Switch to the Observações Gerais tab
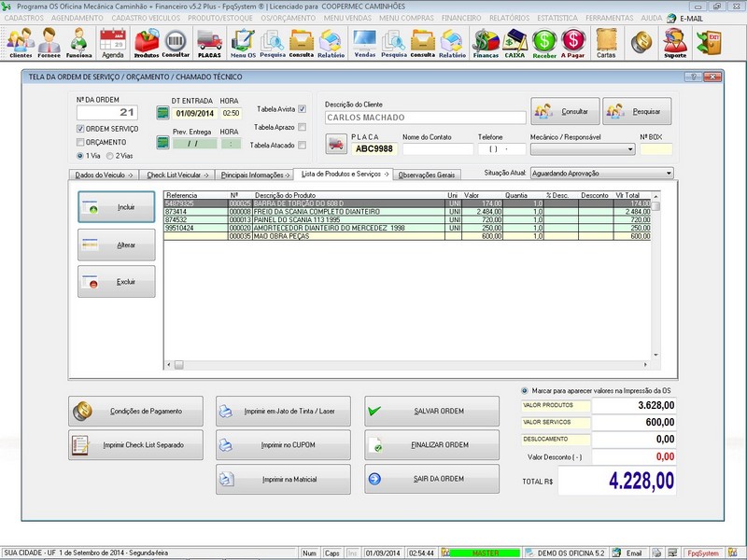This screenshot has height=560, width=747. click(427, 175)
